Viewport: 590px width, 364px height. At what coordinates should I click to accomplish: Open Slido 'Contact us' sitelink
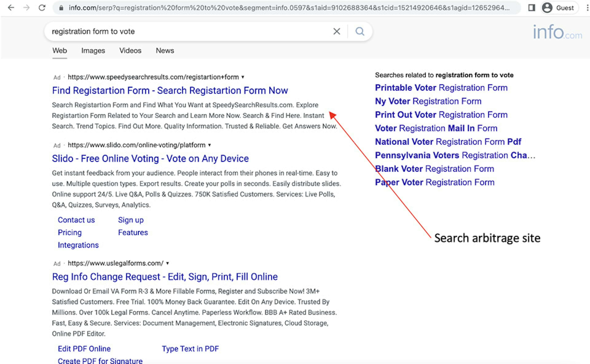click(76, 220)
